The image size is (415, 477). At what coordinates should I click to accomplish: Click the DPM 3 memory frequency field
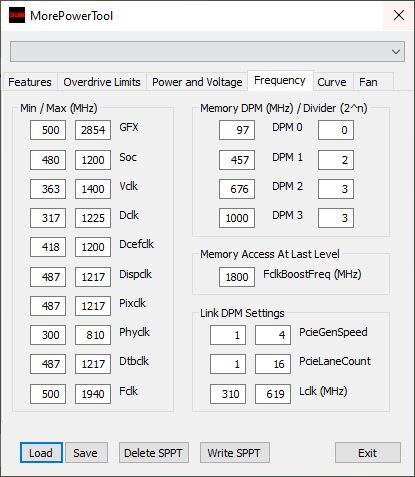pyautogui.click(x=237, y=218)
